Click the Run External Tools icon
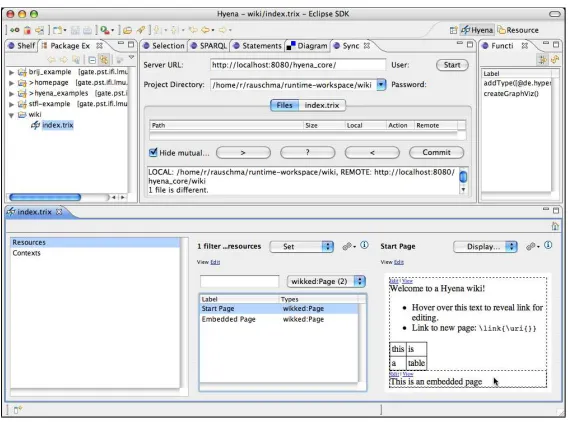Screen dimensions: 568x422 [x=105, y=30]
